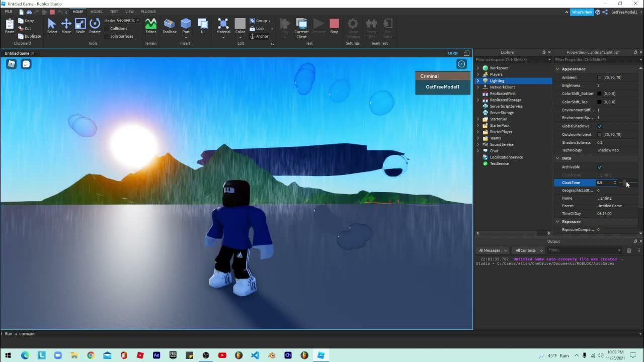Image resolution: width=644 pixels, height=362 pixels.
Task: Click the Duplicate button
Action: tap(30, 36)
